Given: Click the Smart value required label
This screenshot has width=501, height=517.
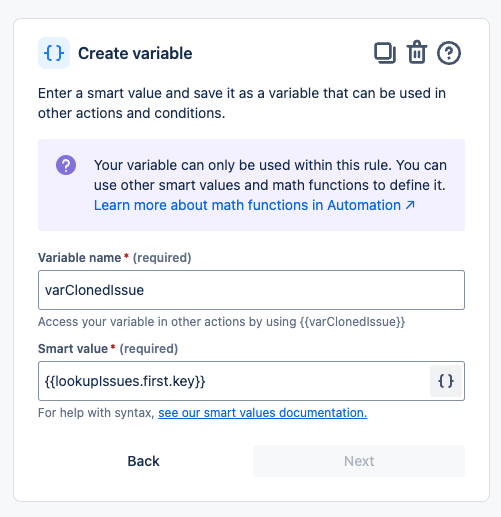Looking at the screenshot, I should [x=108, y=349].
